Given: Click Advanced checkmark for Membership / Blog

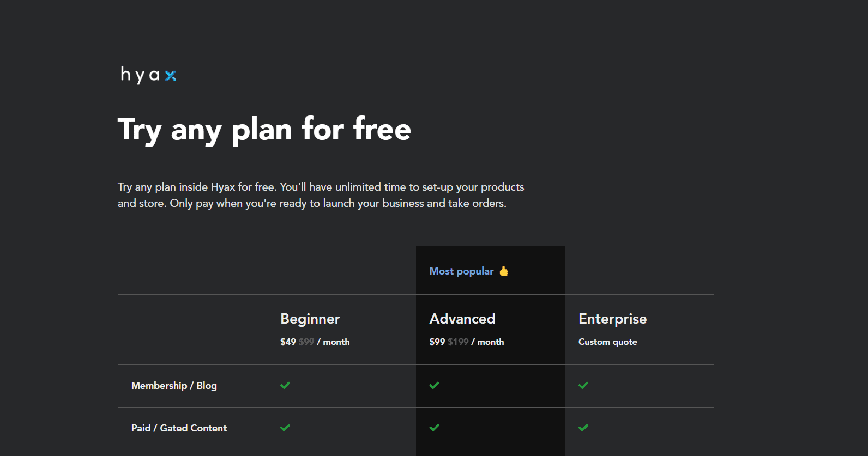Looking at the screenshot, I should [434, 385].
